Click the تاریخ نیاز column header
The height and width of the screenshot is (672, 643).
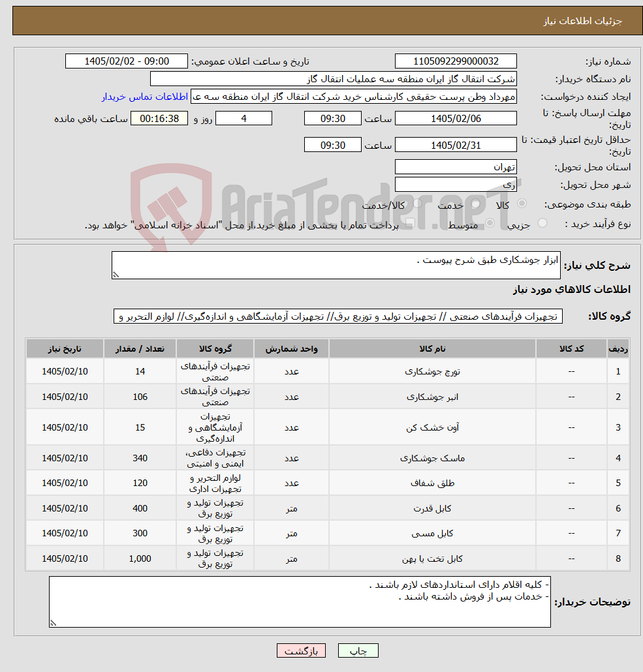65,349
